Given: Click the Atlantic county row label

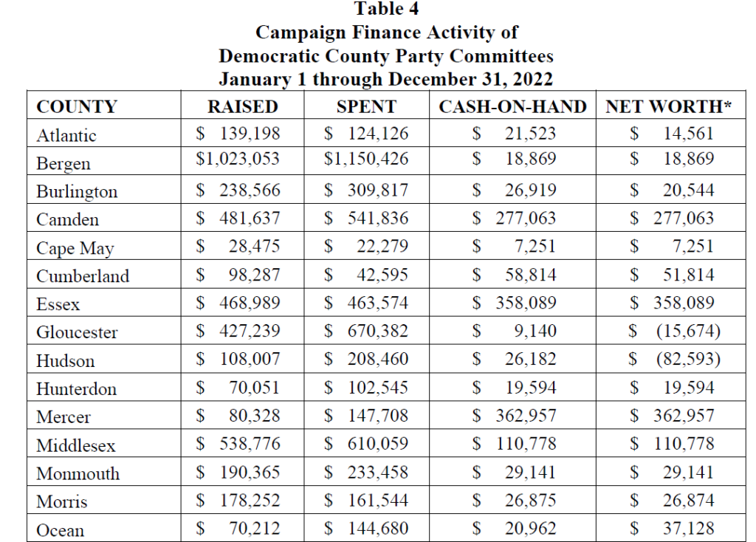Looking at the screenshot, I should 66,135.
